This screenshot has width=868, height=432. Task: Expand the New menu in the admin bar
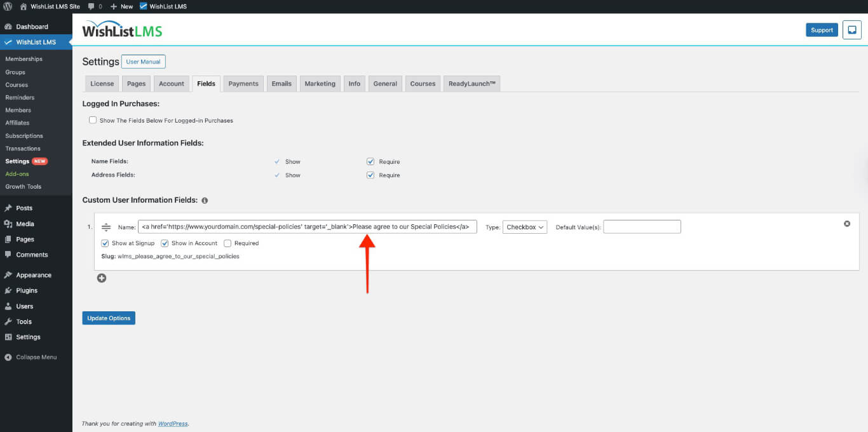click(121, 6)
